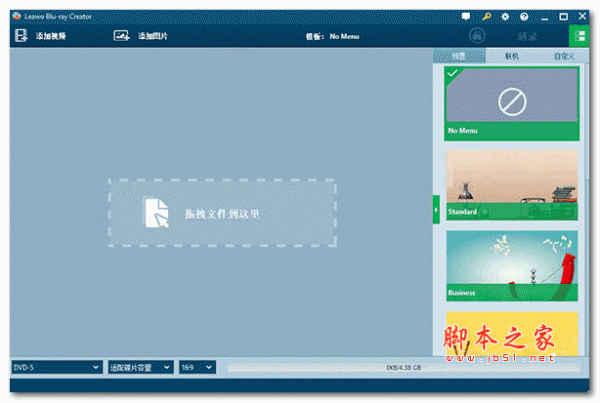Open the 16:9 aspect ratio dropdown
The height and width of the screenshot is (403, 600).
tap(197, 367)
